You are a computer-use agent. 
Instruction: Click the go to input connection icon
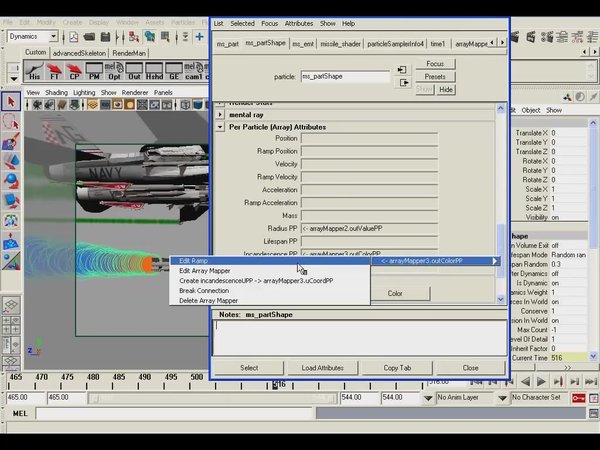[402, 70]
